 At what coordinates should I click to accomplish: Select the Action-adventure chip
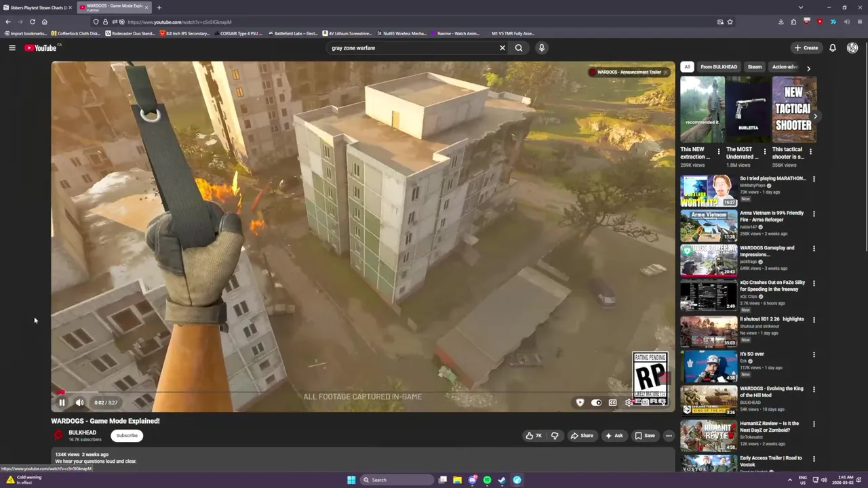(785, 67)
